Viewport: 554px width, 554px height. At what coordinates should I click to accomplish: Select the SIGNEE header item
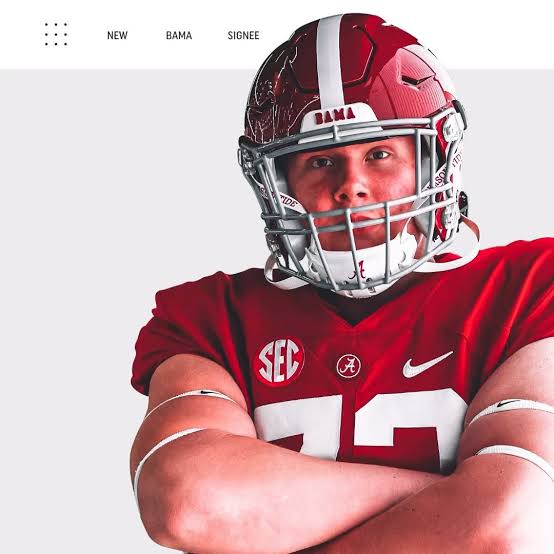click(243, 35)
